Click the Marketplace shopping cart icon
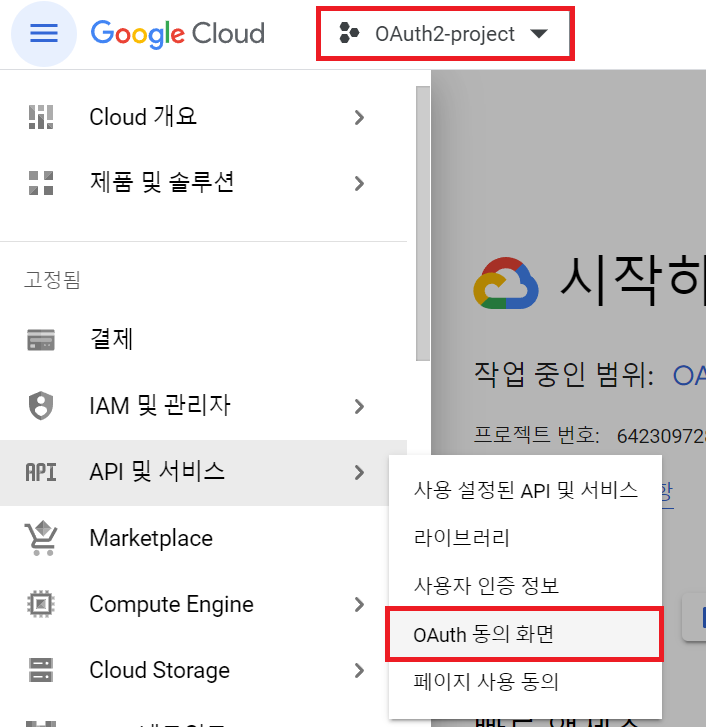706x727 pixels. tap(41, 538)
